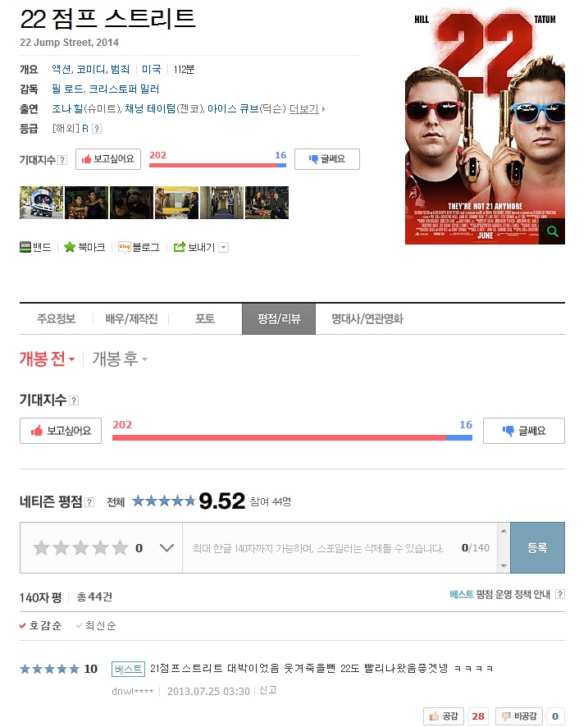Open the help icon beside 네티즌 평점
This screenshot has width=588, height=727.
click(90, 502)
